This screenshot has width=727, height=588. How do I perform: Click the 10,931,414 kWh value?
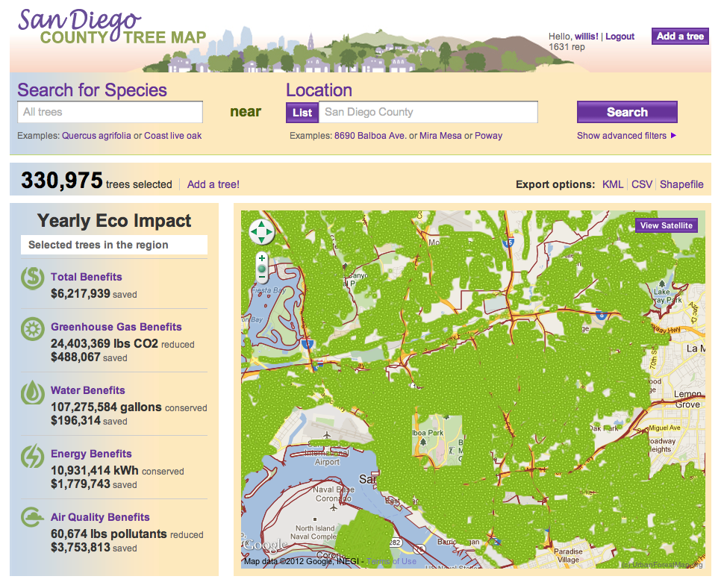tap(95, 471)
